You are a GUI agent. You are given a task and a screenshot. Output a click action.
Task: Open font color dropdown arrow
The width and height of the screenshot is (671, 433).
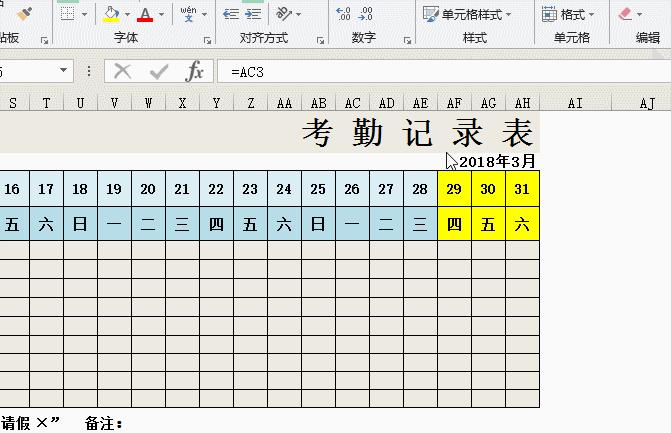pos(161,15)
